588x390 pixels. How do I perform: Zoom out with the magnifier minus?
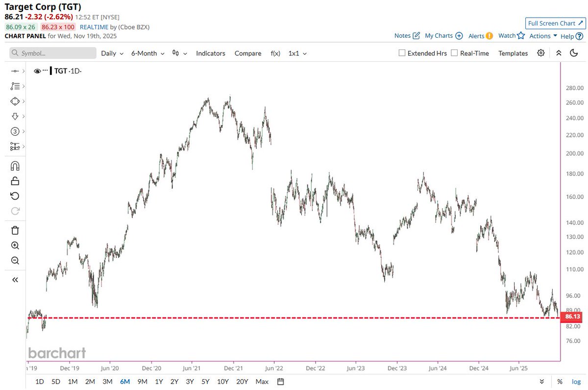pos(15,261)
